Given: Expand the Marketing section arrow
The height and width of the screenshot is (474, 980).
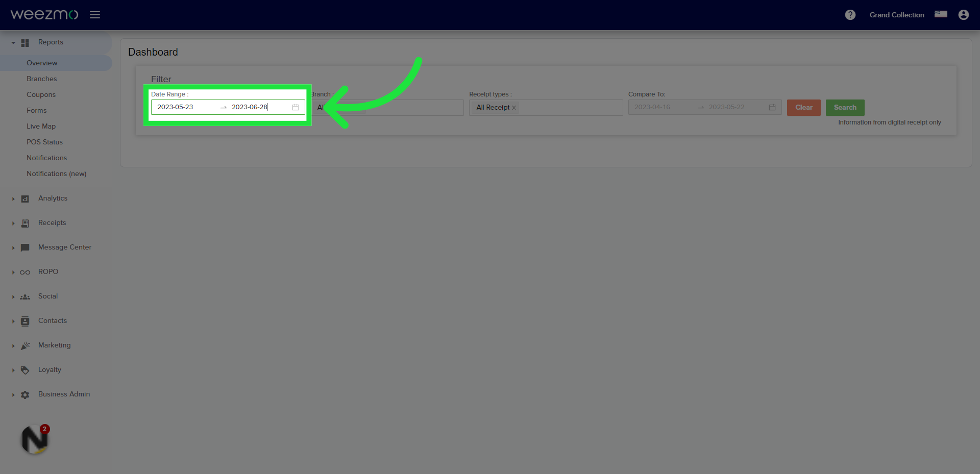Looking at the screenshot, I should point(13,346).
